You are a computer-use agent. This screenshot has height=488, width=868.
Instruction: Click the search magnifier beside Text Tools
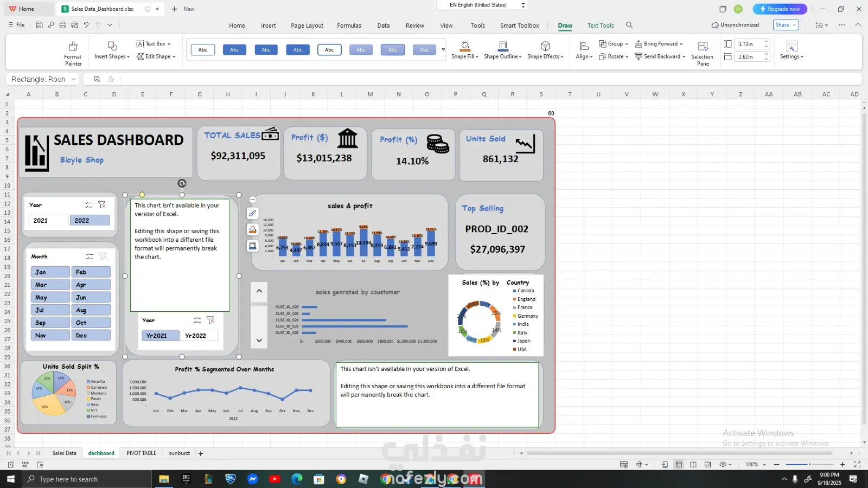629,25
